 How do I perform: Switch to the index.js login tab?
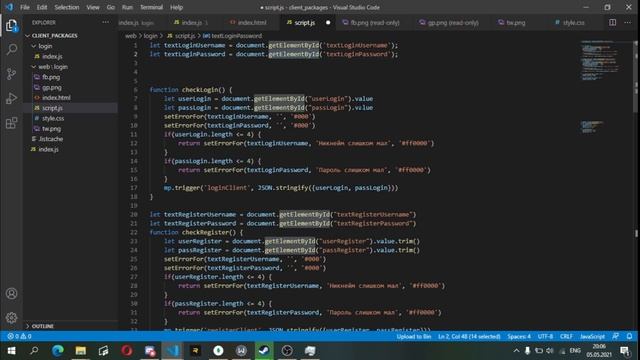click(x=136, y=22)
